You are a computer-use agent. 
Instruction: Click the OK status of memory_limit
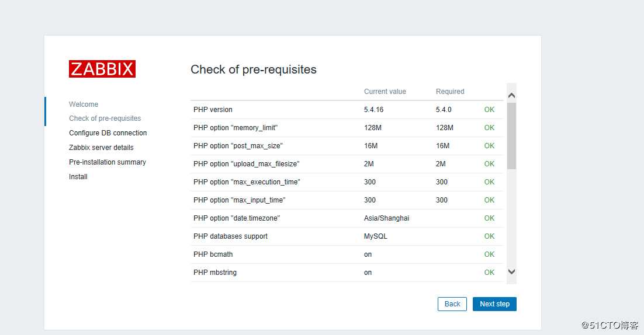tap(489, 127)
